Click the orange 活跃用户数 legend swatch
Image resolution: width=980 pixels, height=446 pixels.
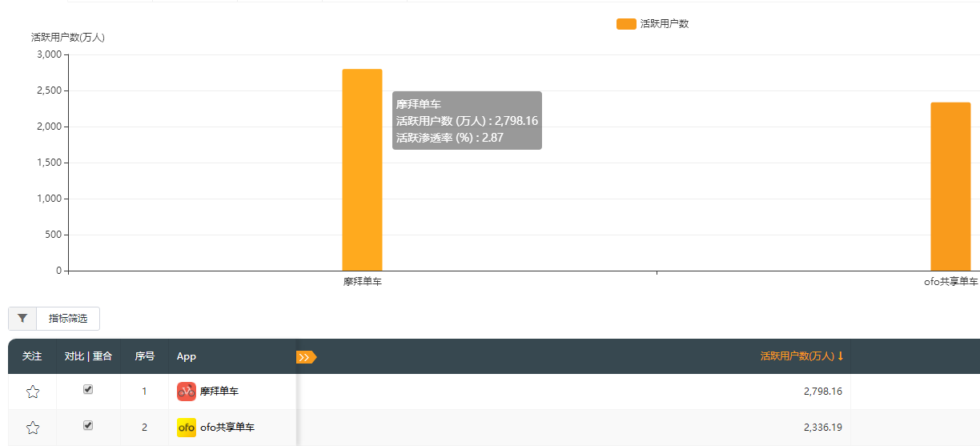tap(626, 24)
